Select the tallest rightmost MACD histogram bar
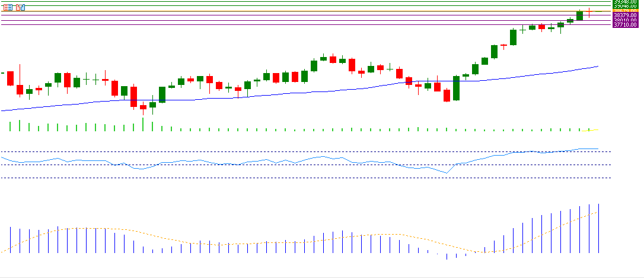The image size is (644, 278). [599, 228]
